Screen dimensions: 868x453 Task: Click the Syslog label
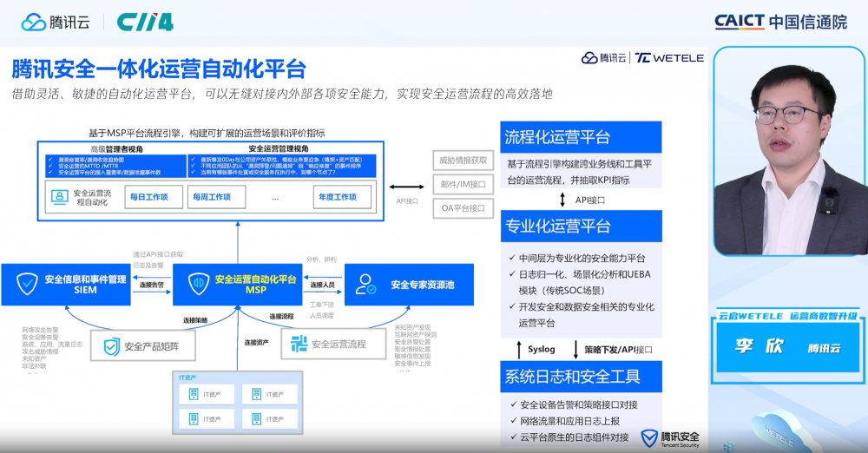541,349
